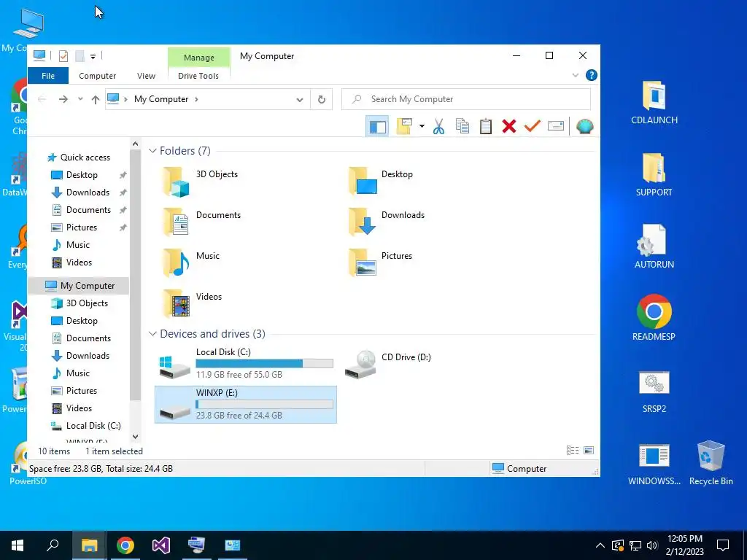Click the Recycle Bin desktop icon
Screen dimensions: 747x560
point(711,463)
